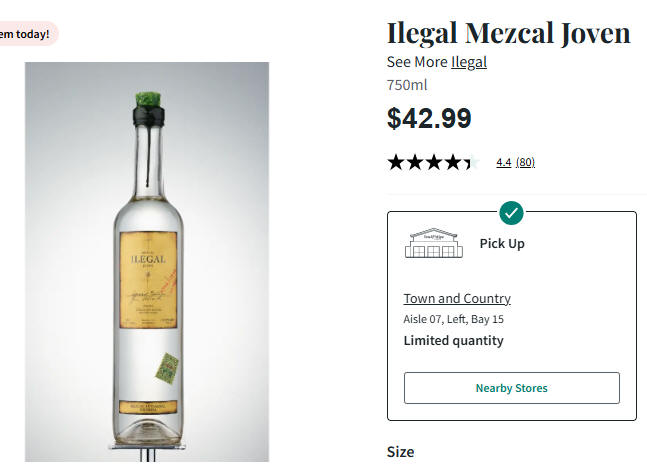Screen dimensions: 647x466
Task: Click the green checkmark on Pick Up card
Action: pyautogui.click(x=511, y=212)
